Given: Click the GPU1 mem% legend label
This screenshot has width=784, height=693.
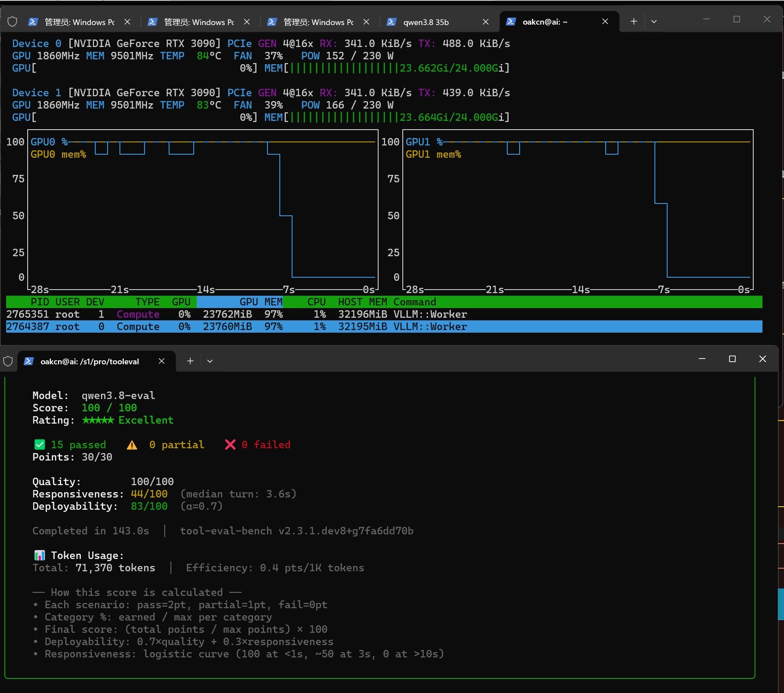Looking at the screenshot, I should [x=433, y=154].
